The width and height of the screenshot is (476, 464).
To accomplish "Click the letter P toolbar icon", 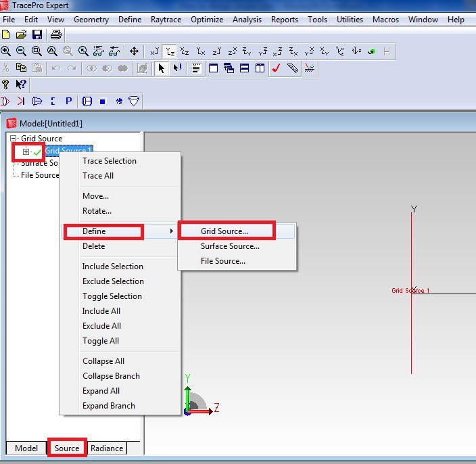I will (68, 101).
